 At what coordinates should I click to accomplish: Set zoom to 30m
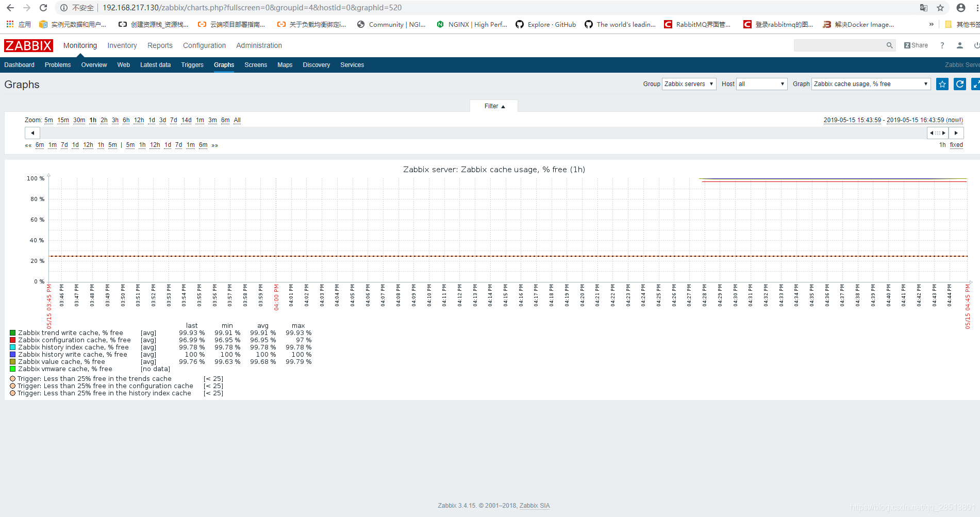click(x=79, y=120)
